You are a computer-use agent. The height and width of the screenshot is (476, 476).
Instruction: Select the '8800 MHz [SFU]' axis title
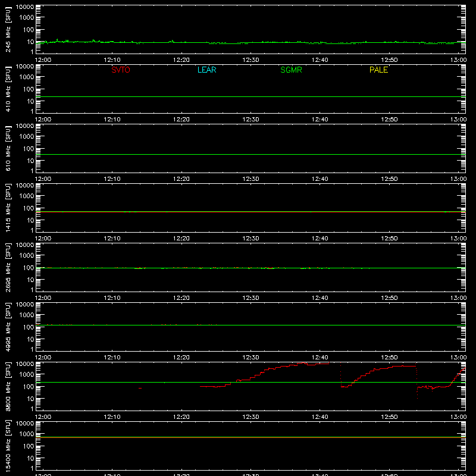pyautogui.click(x=8, y=386)
